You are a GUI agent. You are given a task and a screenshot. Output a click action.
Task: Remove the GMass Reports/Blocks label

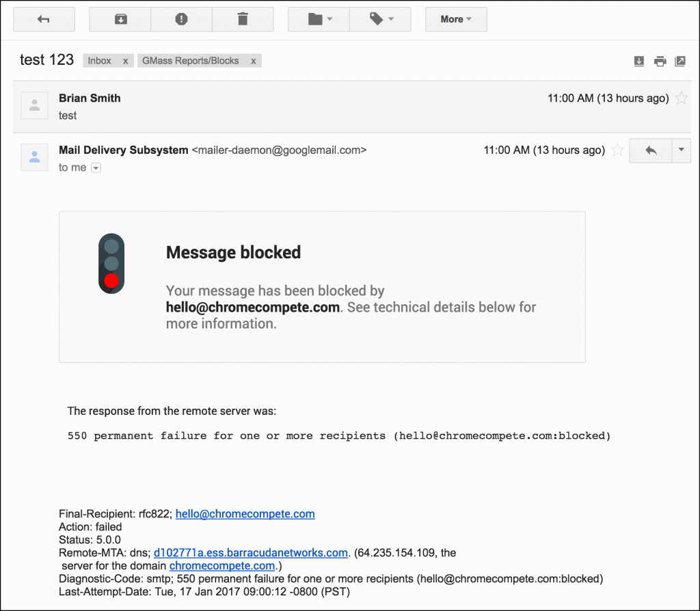pyautogui.click(x=253, y=61)
